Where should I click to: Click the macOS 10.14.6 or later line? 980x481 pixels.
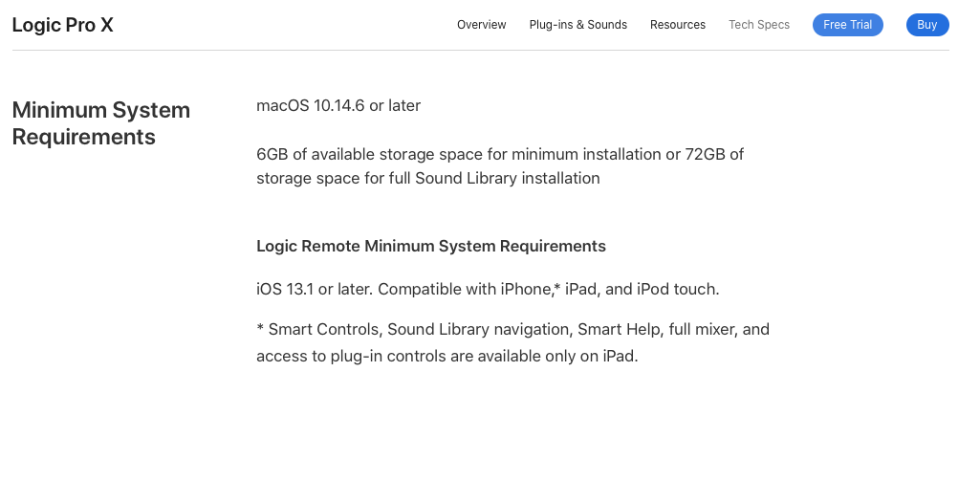pyautogui.click(x=338, y=105)
